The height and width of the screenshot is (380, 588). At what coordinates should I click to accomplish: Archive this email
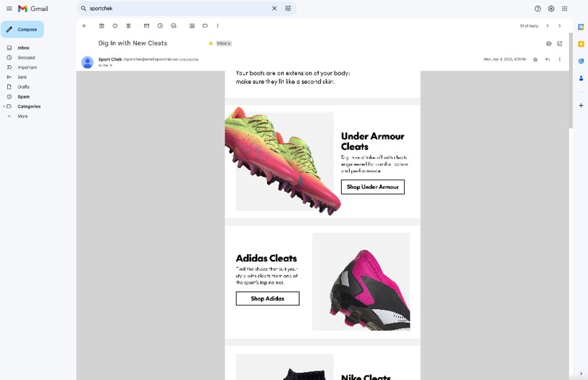101,26
